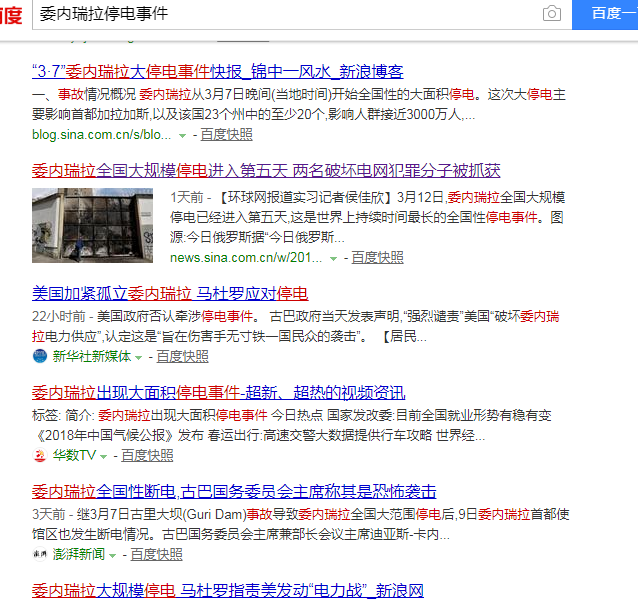Viewport: 638px width, 601px height.
Task: Open 委内瑞拉全国性断电 古巴 headline link
Action: [234, 492]
